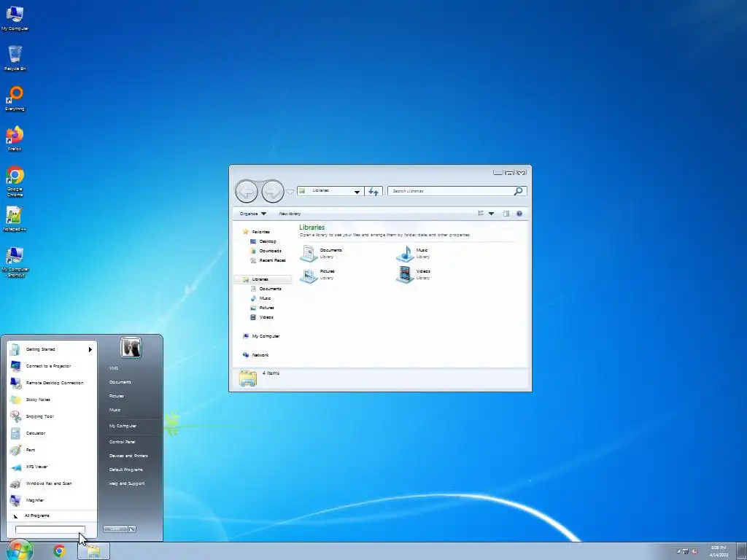Viewport: 747px width, 560px height.
Task: Open Music link in Start menu
Action: [x=115, y=410]
